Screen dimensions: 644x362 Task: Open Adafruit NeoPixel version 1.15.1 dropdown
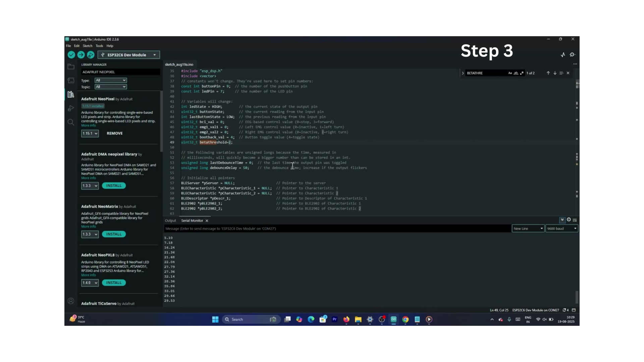click(x=90, y=133)
